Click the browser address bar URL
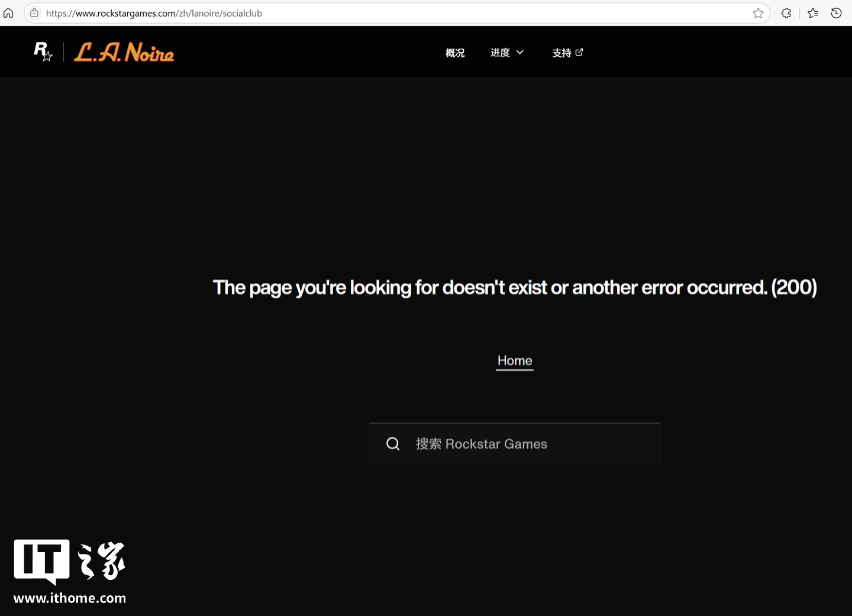The image size is (852, 616). click(x=154, y=13)
